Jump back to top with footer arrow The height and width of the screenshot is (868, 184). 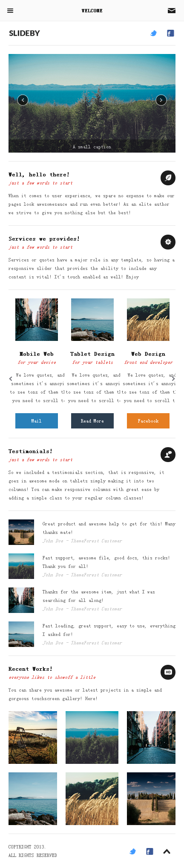[167, 851]
